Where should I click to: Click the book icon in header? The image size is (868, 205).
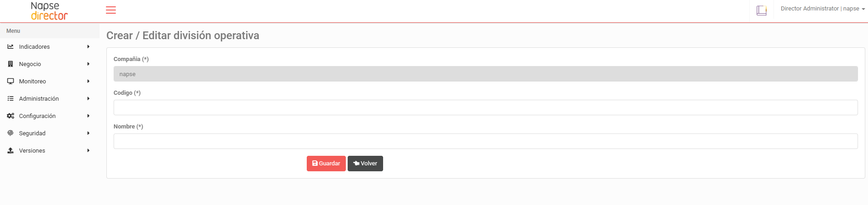pos(762,10)
